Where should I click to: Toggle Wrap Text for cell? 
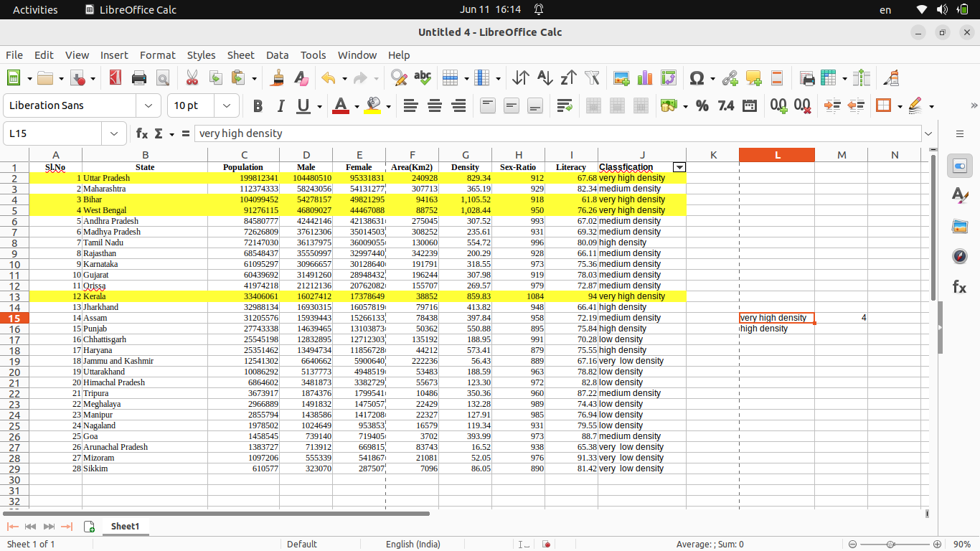[565, 106]
